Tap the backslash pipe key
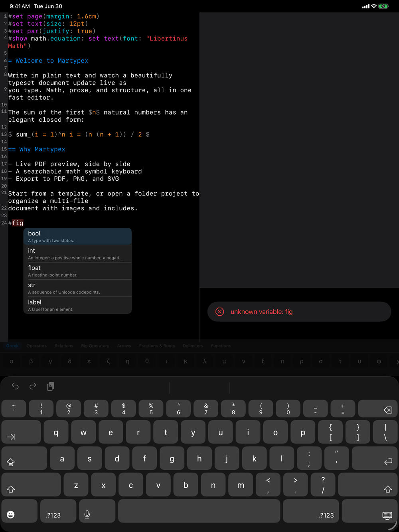This screenshot has height=532, width=399. pos(385,432)
